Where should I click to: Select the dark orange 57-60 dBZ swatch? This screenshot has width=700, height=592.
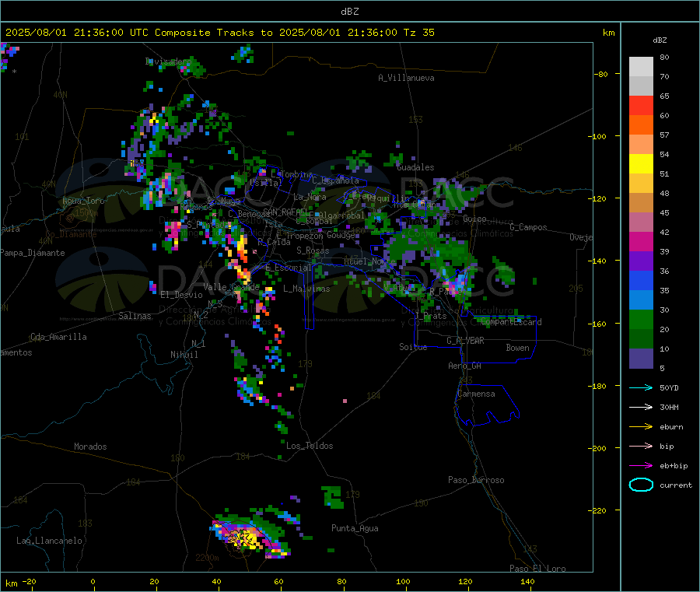tap(641, 125)
